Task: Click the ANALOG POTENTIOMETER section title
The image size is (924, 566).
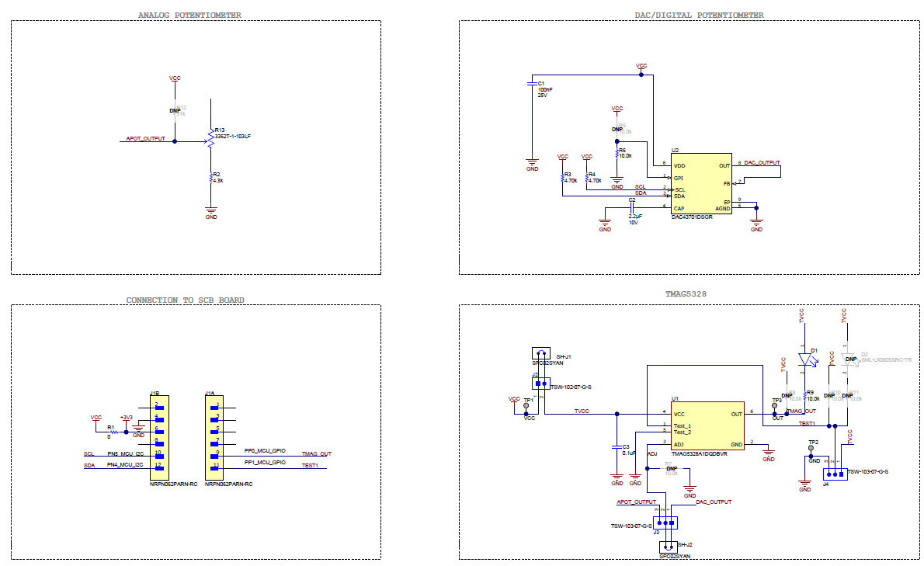Action: pos(189,14)
